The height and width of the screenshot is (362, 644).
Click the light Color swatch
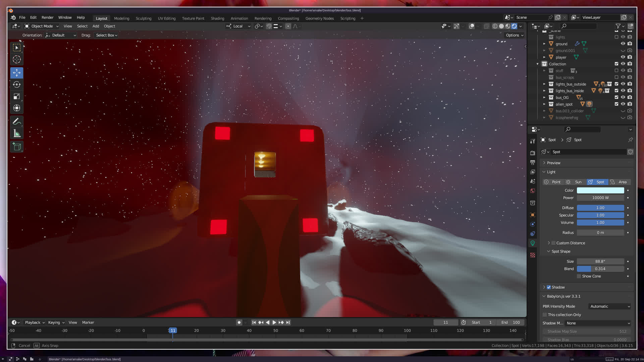coord(600,190)
